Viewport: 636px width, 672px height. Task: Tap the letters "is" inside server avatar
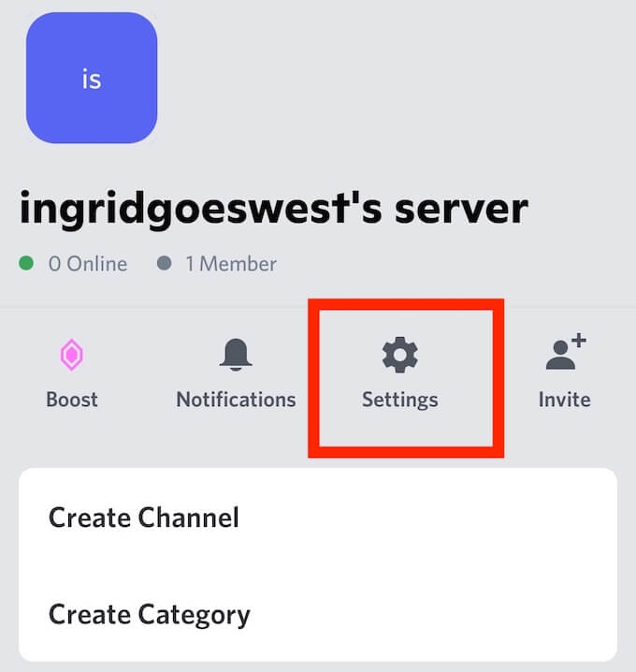(x=92, y=80)
